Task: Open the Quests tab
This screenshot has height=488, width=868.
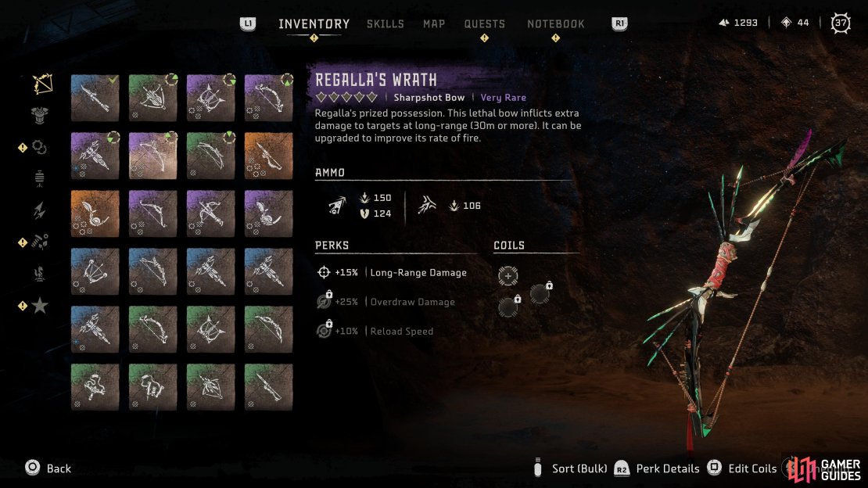Action: [x=484, y=23]
